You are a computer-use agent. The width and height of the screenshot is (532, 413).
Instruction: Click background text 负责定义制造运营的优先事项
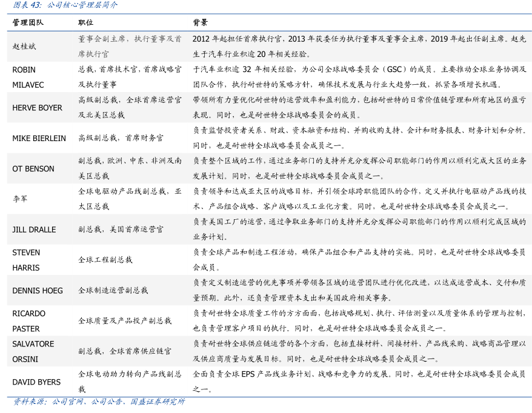pos(359,291)
